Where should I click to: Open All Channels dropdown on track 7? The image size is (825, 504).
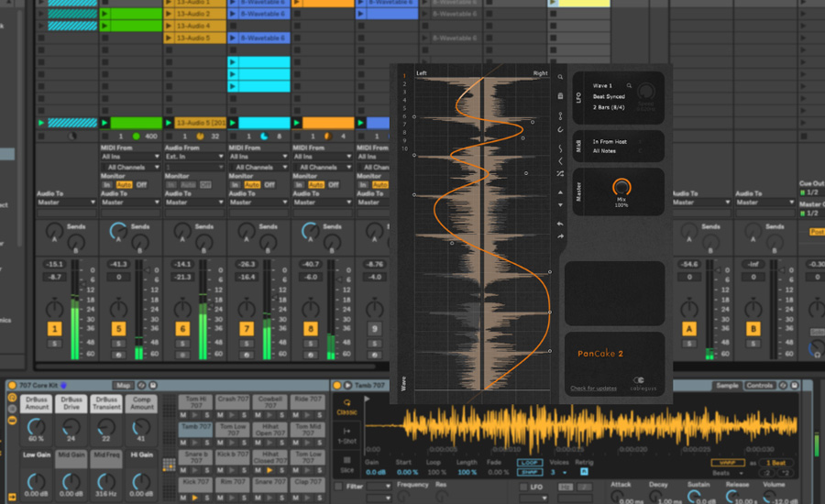pos(258,168)
